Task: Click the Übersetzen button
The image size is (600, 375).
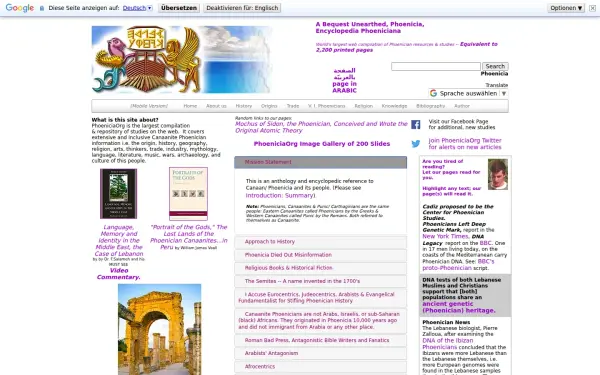Action: click(179, 8)
